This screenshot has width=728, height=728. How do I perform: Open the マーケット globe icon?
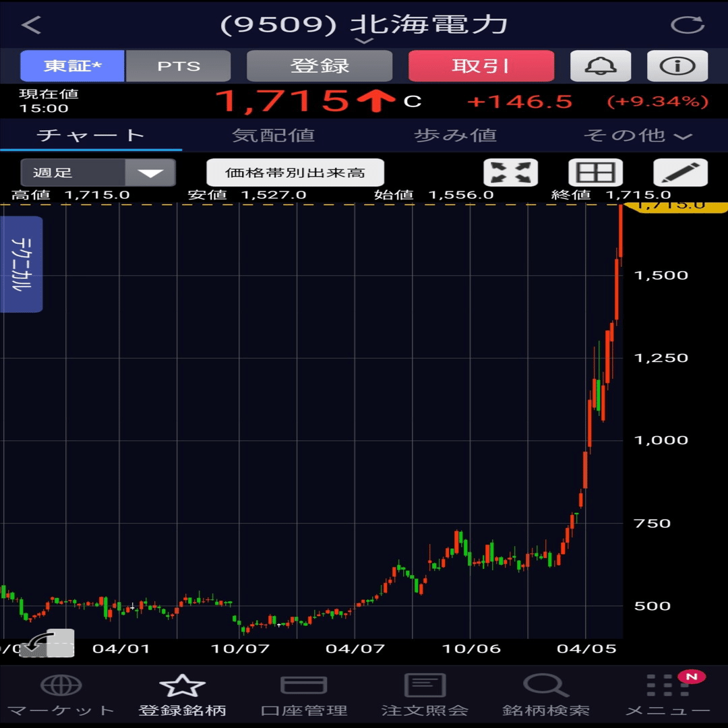[61, 686]
